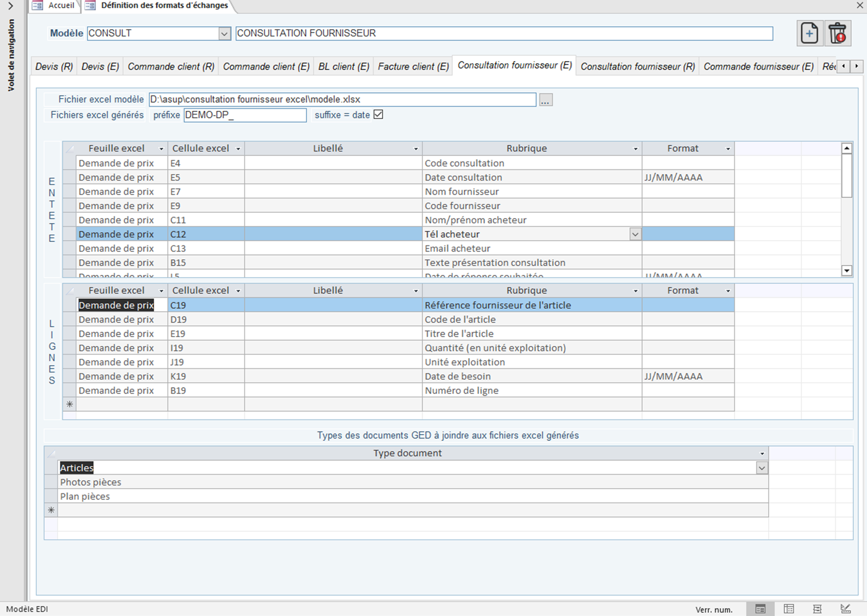Switch to the Consultation fournisseur (R) tab

click(x=637, y=66)
